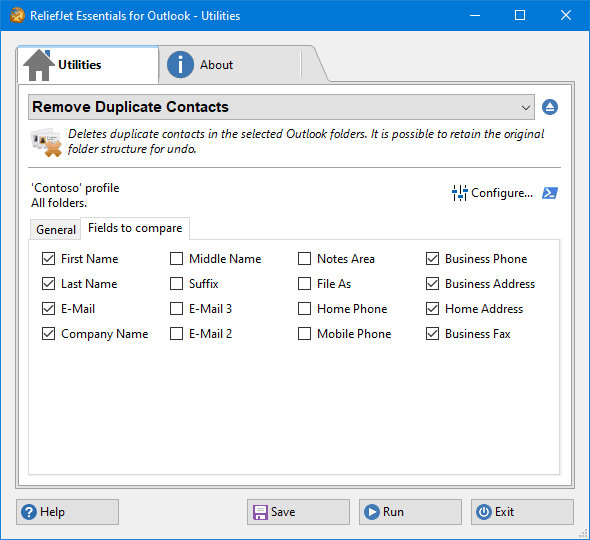Image resolution: width=590 pixels, height=540 pixels.
Task: Click the Configure sliders icon
Action: (x=459, y=193)
